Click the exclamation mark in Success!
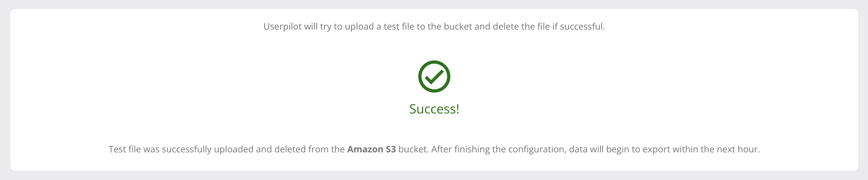 click(457, 109)
